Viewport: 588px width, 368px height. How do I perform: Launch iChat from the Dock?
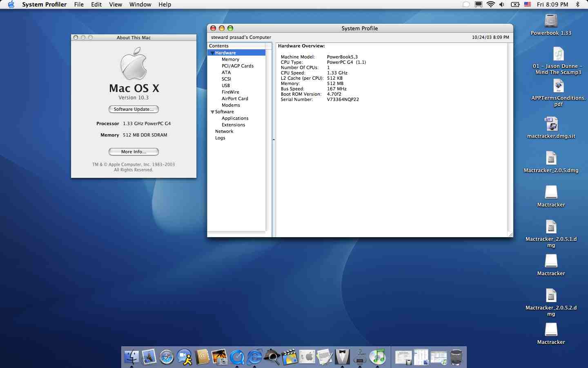click(184, 357)
